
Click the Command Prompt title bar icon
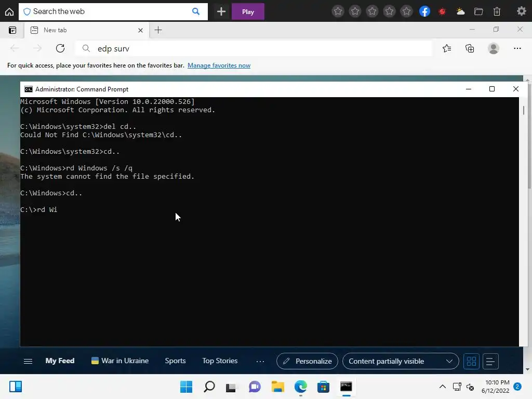click(29, 89)
